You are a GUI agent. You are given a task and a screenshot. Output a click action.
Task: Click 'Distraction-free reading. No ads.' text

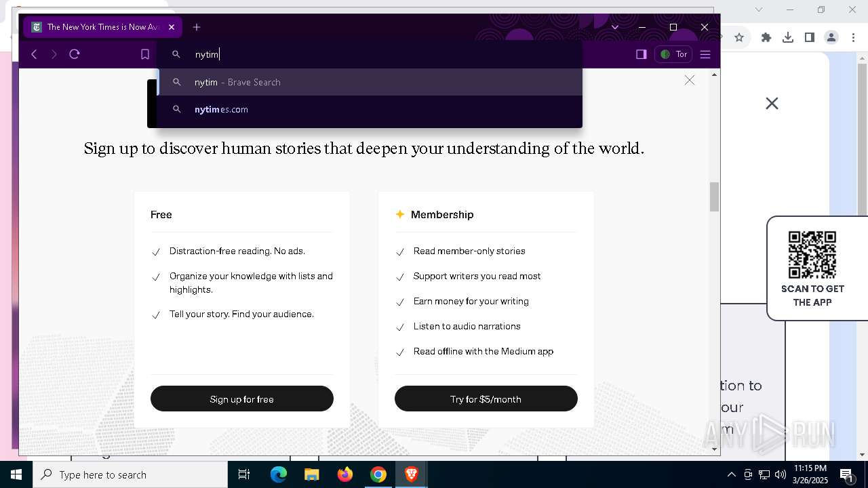(x=237, y=251)
